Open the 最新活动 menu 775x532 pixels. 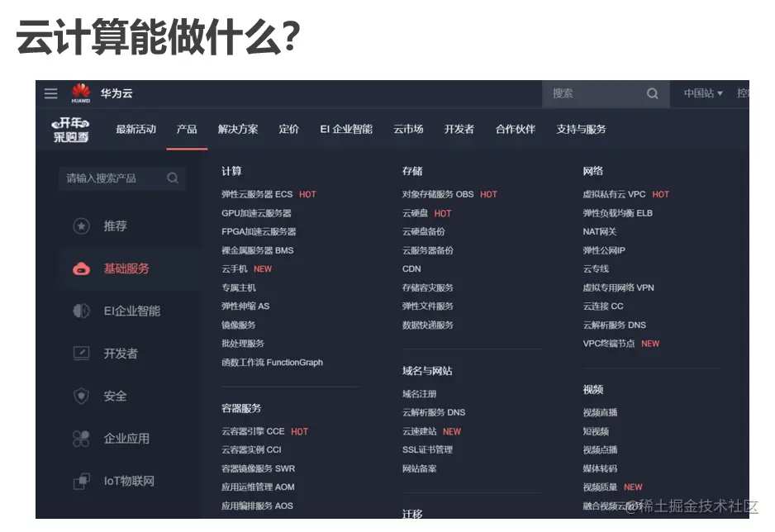pyautogui.click(x=136, y=130)
